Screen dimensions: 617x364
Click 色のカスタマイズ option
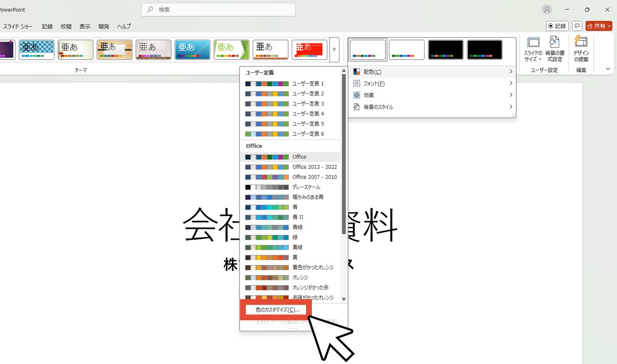(278, 310)
